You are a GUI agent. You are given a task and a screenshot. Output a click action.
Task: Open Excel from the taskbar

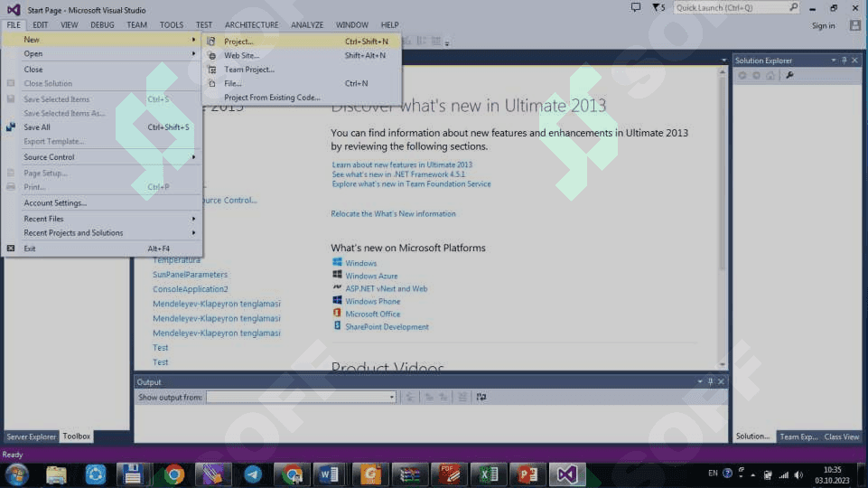(x=489, y=474)
